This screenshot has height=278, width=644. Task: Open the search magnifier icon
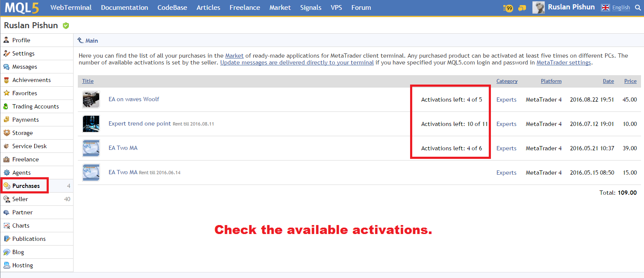pos(638,8)
